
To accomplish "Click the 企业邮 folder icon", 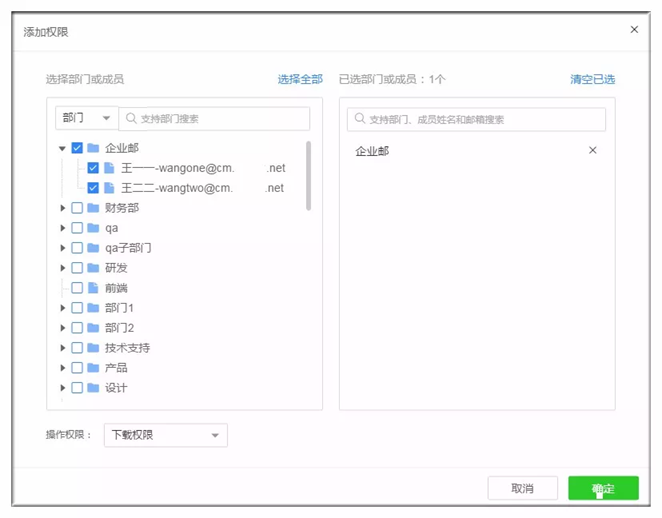I will point(93,148).
